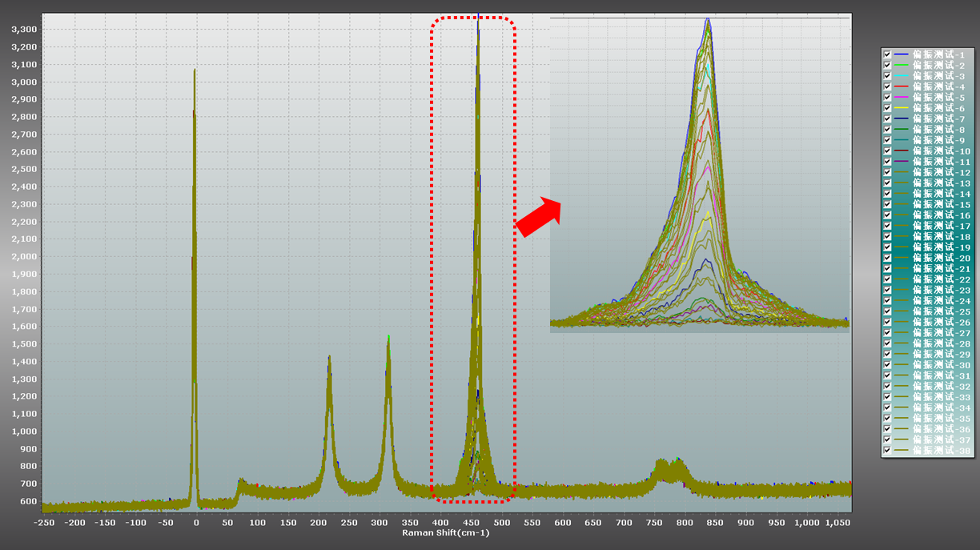Click the 偏振测试-35 legend entry name
This screenshot has height=550, width=980.
click(x=942, y=419)
